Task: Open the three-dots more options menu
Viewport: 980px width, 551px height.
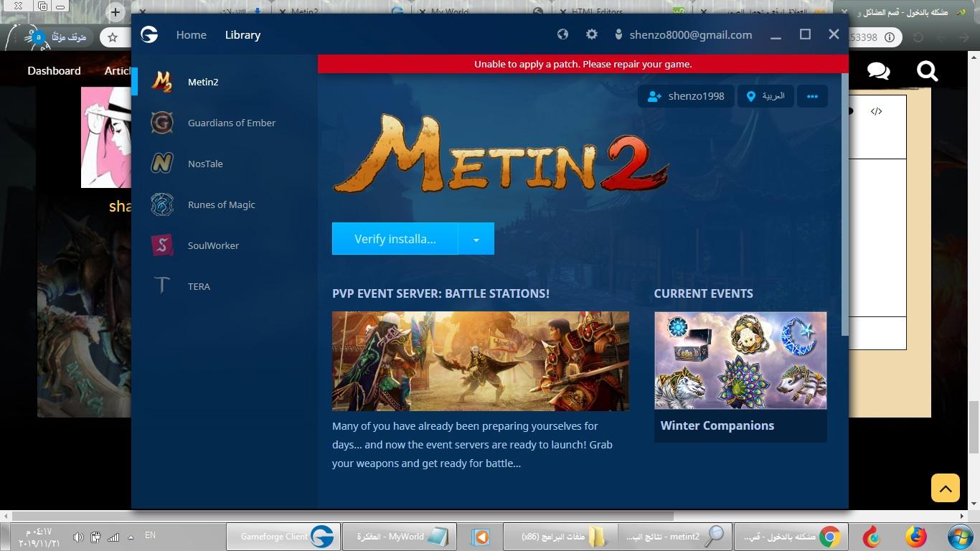Action: tap(812, 96)
